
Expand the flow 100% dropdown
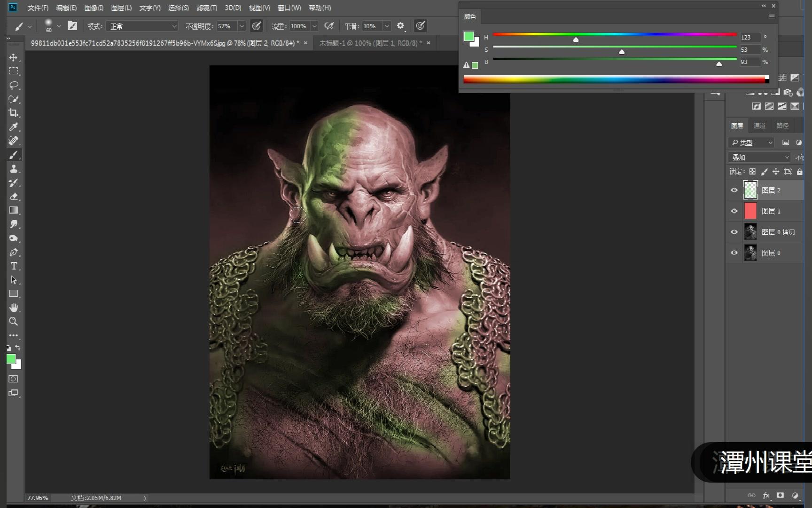314,26
